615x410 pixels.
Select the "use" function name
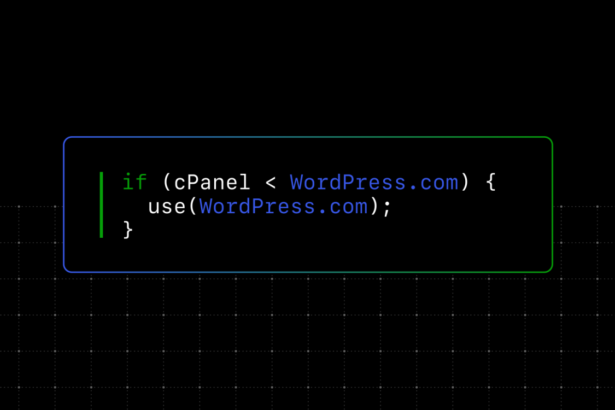(166, 207)
